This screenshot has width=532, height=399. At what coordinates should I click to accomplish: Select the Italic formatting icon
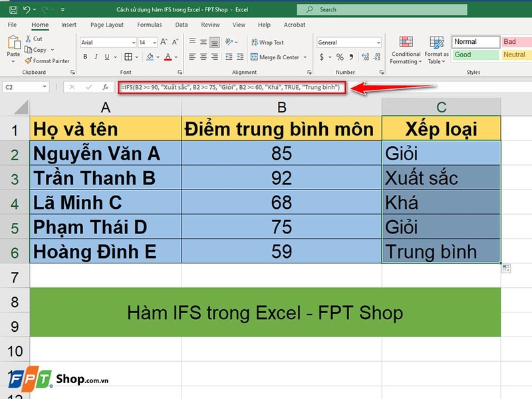click(x=96, y=56)
